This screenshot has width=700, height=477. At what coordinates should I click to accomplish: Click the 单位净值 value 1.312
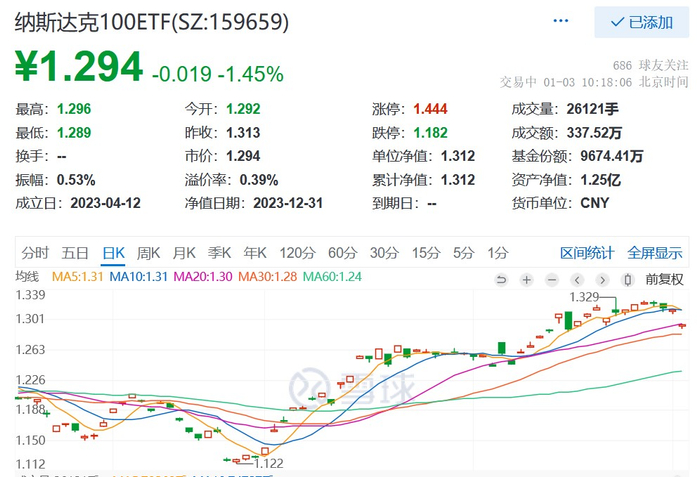pyautogui.click(x=458, y=156)
